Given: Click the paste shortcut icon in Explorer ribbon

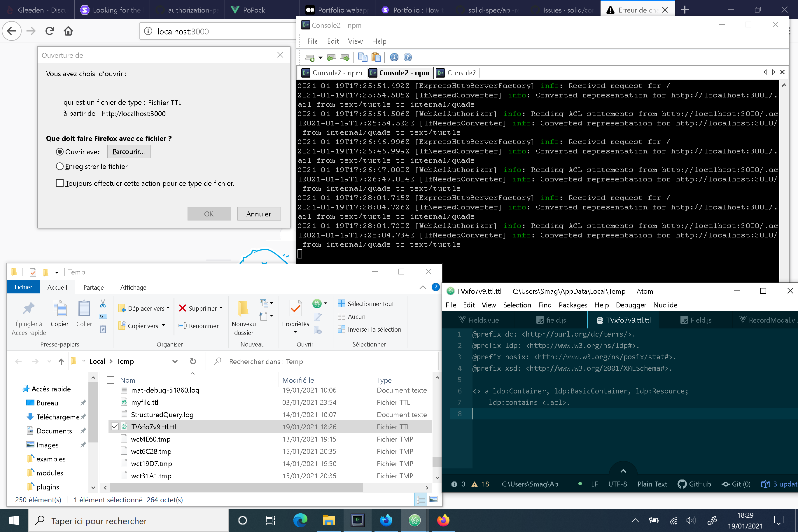Looking at the screenshot, I should 103,329.
